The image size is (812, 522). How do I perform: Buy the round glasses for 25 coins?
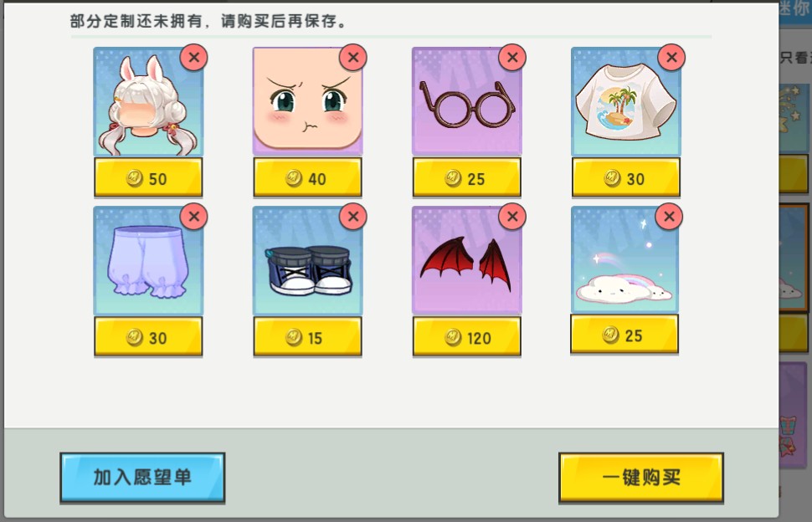pyautogui.click(x=466, y=178)
